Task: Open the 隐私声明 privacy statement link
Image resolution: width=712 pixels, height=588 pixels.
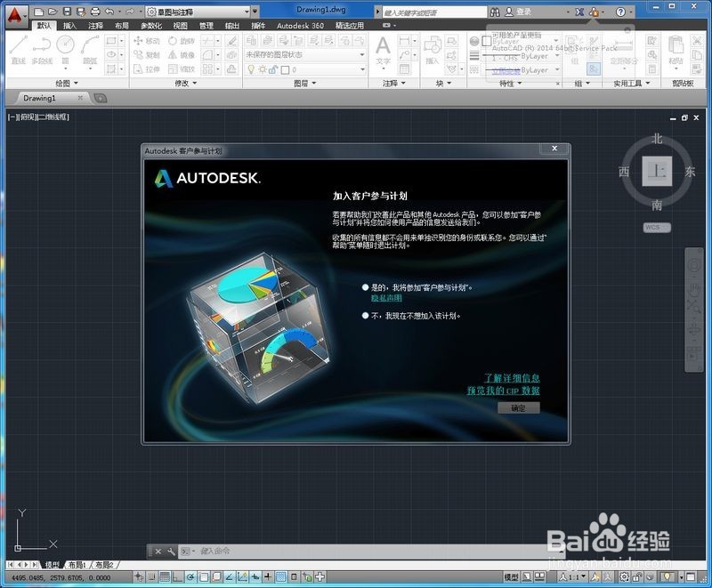Action: click(386, 298)
